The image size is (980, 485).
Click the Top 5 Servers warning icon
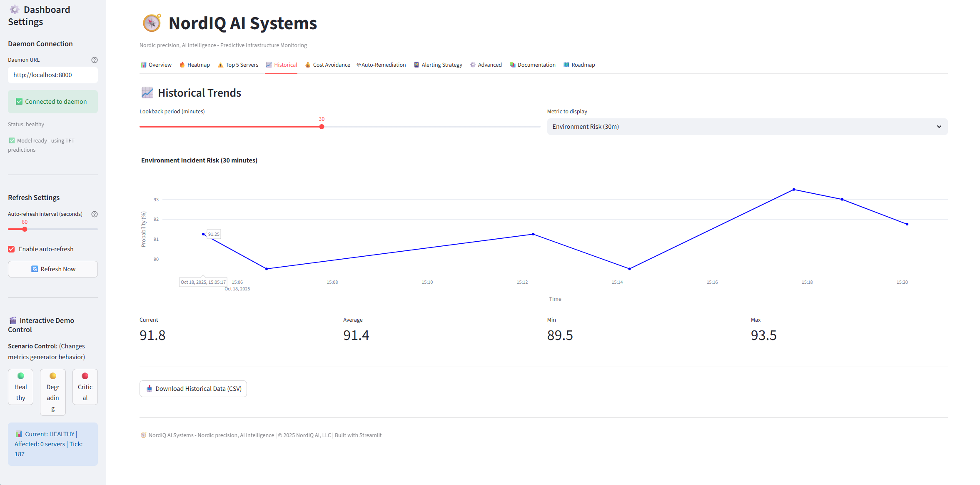click(x=220, y=65)
